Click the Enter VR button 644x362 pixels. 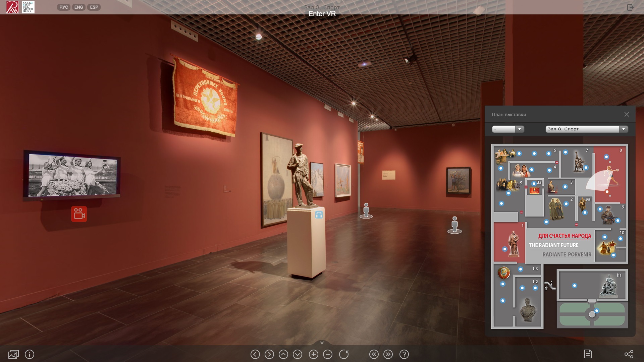pos(322,14)
